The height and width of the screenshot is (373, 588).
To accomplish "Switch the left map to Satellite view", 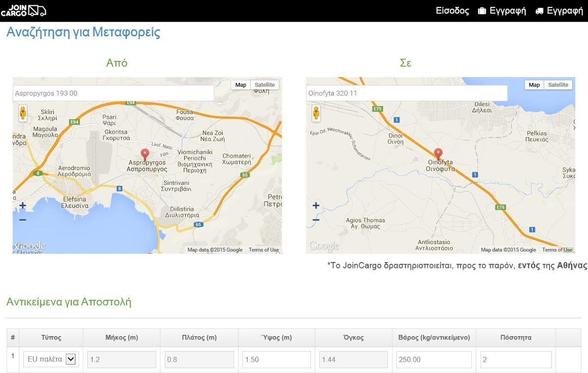I will point(265,85).
